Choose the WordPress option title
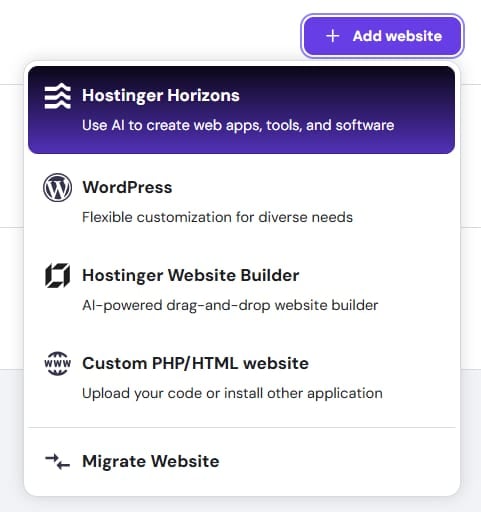Viewport: 481px width, 512px height. coord(127,187)
